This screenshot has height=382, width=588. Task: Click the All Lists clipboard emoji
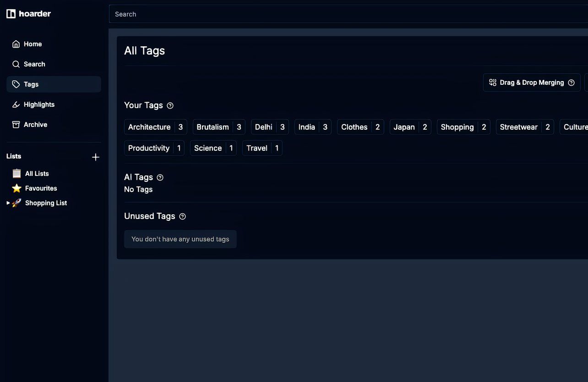pos(16,174)
